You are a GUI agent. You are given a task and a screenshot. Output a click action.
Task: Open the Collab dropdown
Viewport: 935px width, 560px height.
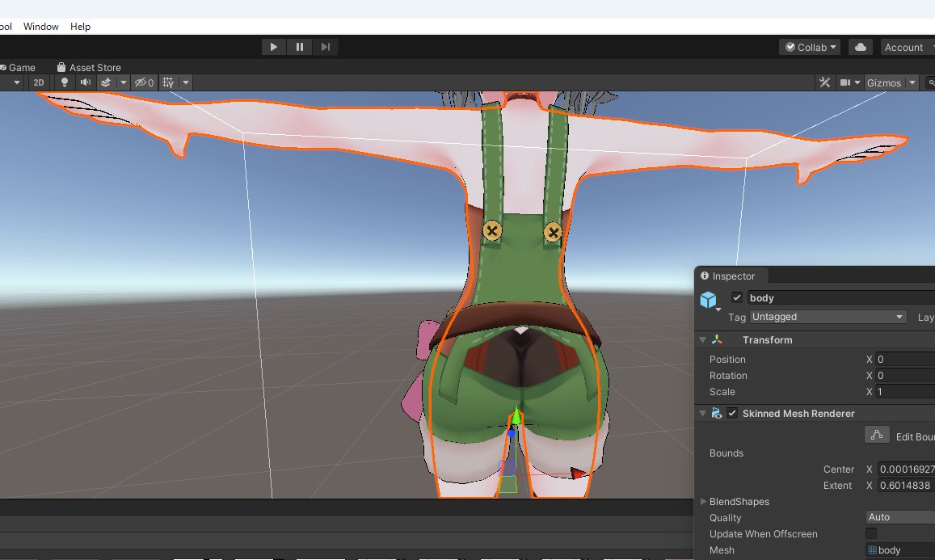point(810,47)
